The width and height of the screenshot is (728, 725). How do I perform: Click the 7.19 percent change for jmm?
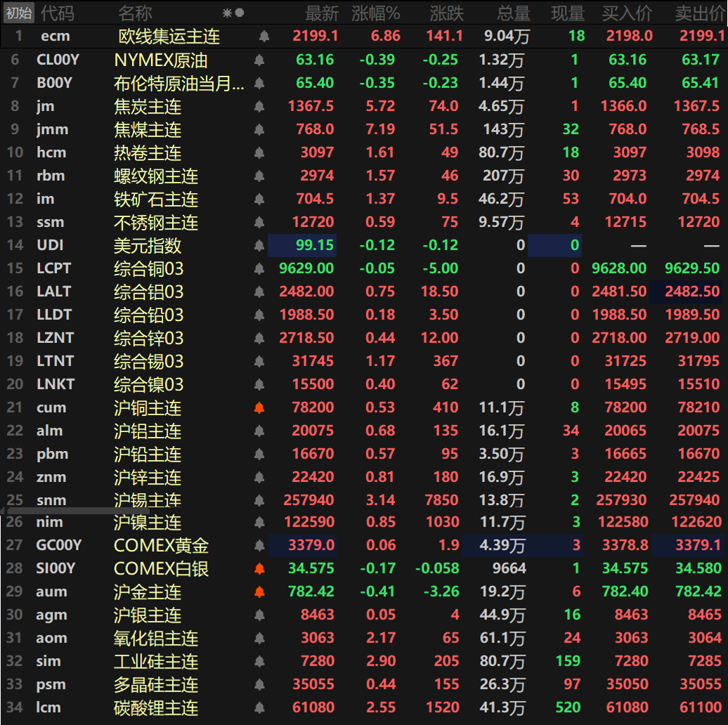(x=380, y=129)
